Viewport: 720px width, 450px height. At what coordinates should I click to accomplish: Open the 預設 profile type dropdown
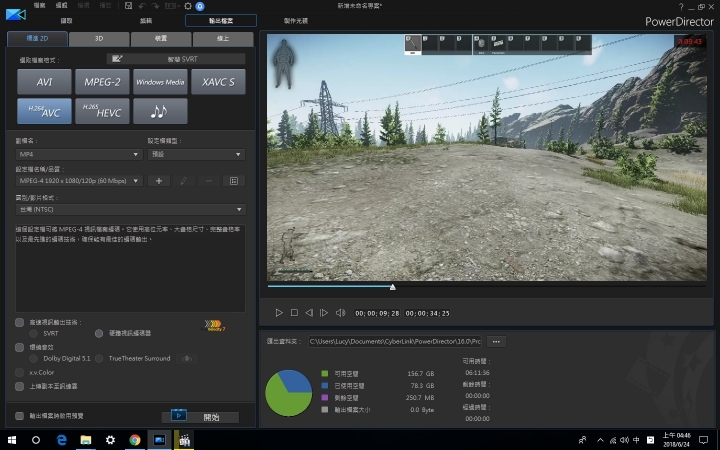(196, 154)
